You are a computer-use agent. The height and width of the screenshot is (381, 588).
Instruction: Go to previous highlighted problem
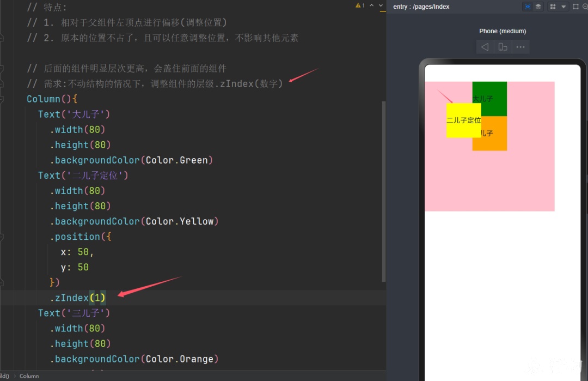click(x=372, y=5)
